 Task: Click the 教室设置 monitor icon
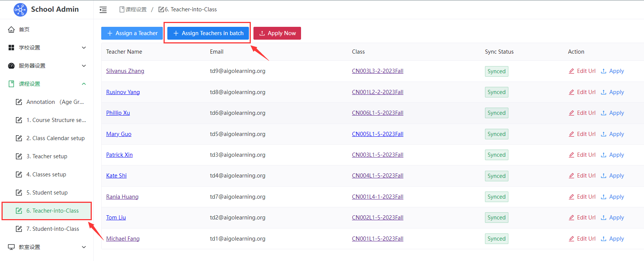click(11, 247)
